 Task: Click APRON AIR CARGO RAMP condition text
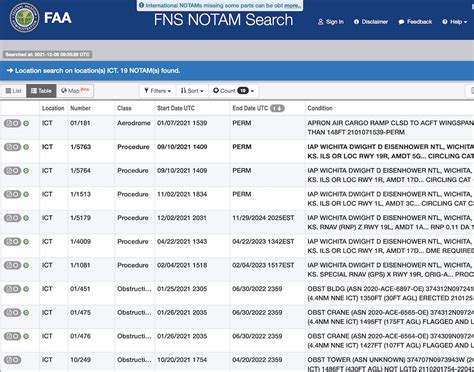pyautogui.click(x=390, y=128)
